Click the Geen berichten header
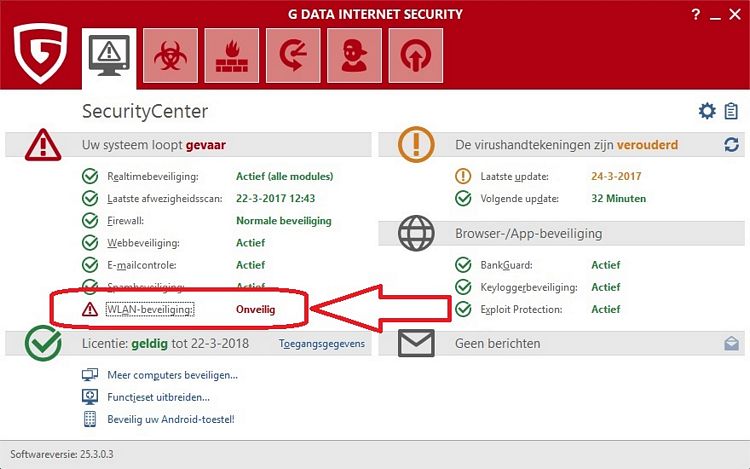750x469 pixels. [x=497, y=343]
